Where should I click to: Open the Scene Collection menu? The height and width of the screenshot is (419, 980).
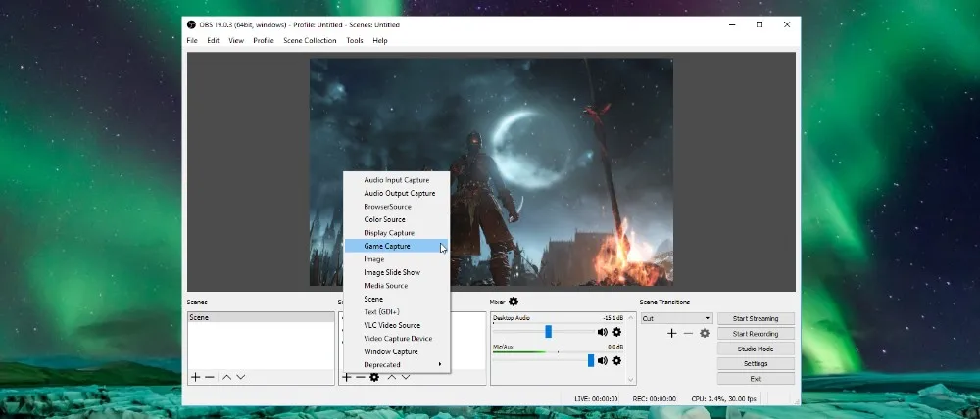click(x=309, y=41)
